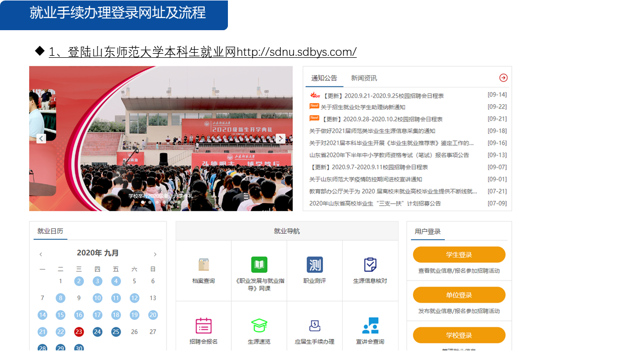644x362 pixels.
Task: Click the 应届生手续办理 icon
Action: point(314,326)
